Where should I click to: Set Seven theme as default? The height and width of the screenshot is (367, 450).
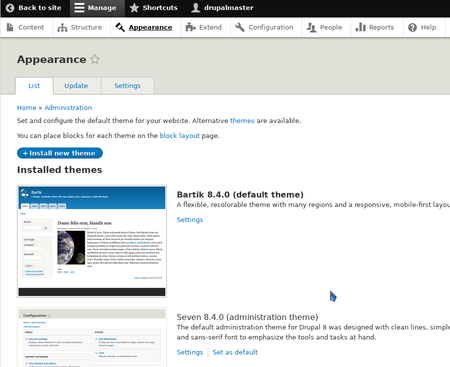(235, 352)
